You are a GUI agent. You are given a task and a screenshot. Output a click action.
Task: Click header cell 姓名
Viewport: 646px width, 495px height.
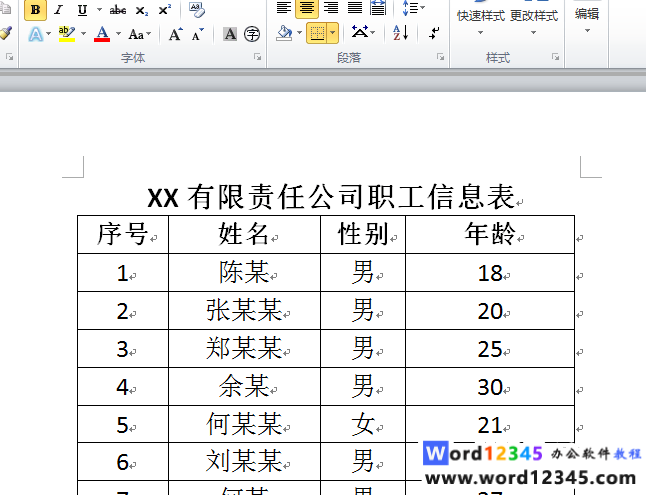[x=244, y=234]
